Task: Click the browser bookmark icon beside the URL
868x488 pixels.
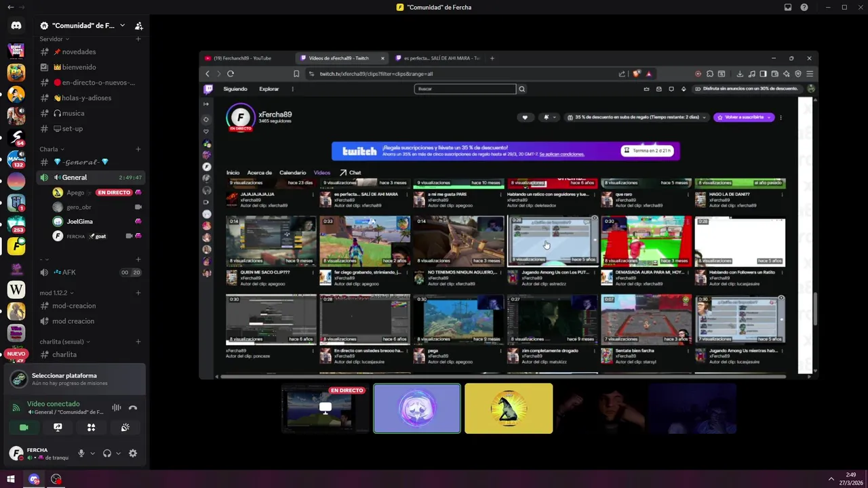Action: coord(296,74)
